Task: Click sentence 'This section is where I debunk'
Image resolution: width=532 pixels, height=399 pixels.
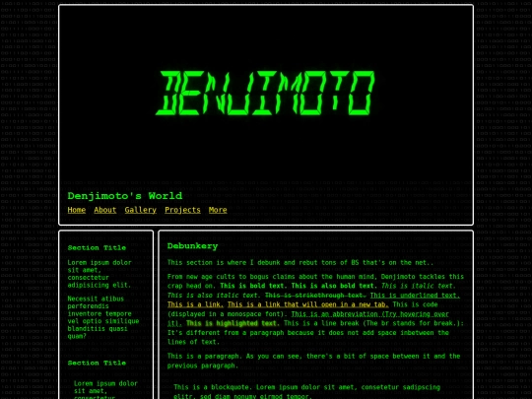Action: click(300, 262)
